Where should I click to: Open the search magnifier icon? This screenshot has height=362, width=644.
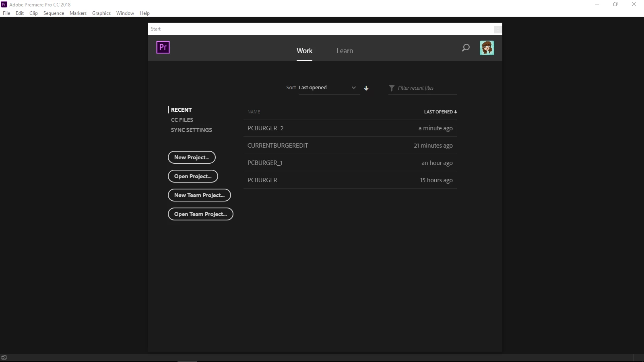coord(466,48)
